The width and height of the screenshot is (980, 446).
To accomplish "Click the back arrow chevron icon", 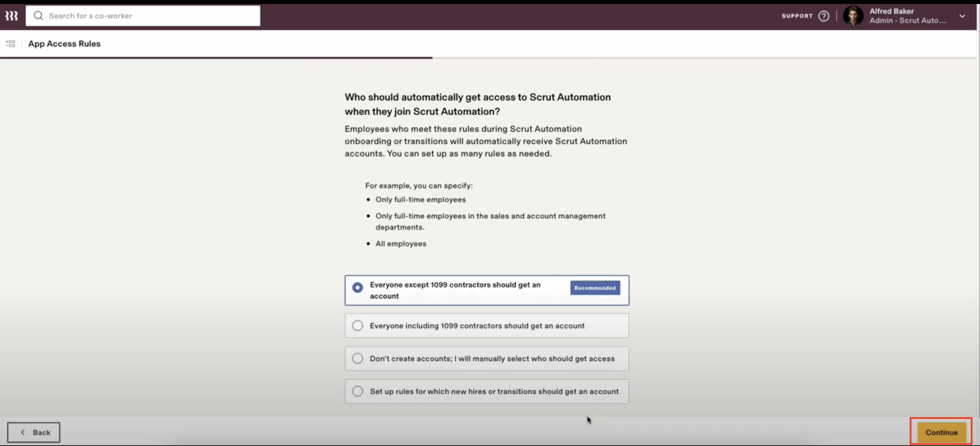I will coord(23,432).
